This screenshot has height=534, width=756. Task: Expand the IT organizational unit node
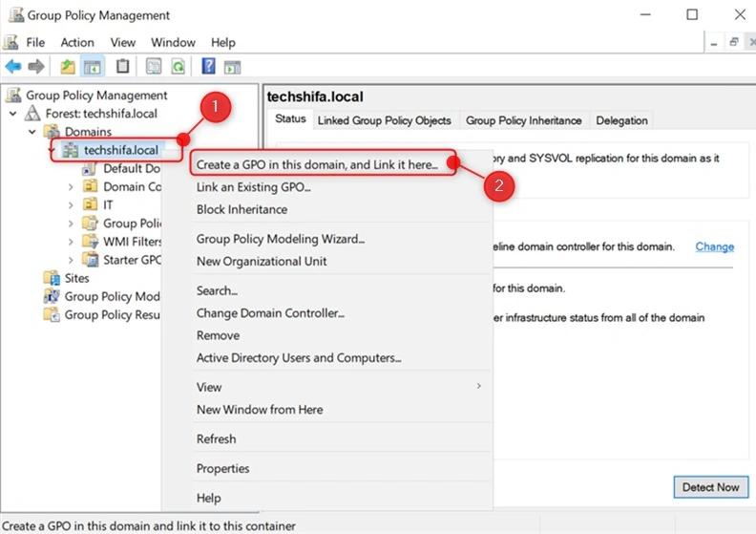click(x=71, y=205)
